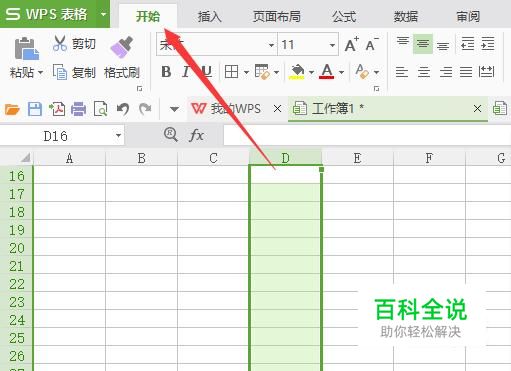Viewport: 511px width, 371px height.
Task: Open the font name dropdown
Action: [271, 45]
